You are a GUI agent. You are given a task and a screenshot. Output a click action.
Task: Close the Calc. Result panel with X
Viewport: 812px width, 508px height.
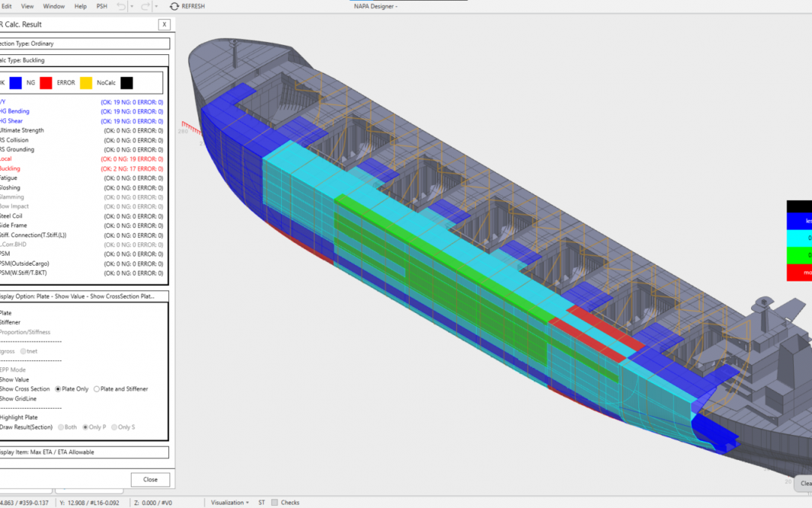pyautogui.click(x=164, y=24)
